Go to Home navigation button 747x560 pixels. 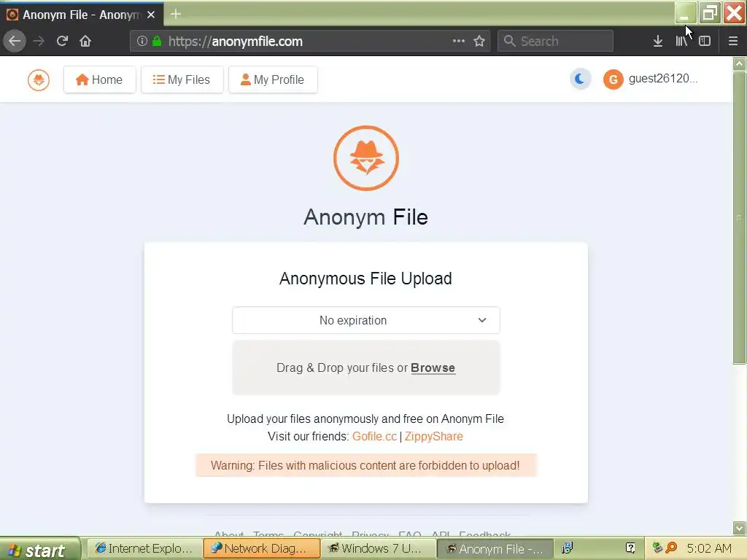click(99, 79)
